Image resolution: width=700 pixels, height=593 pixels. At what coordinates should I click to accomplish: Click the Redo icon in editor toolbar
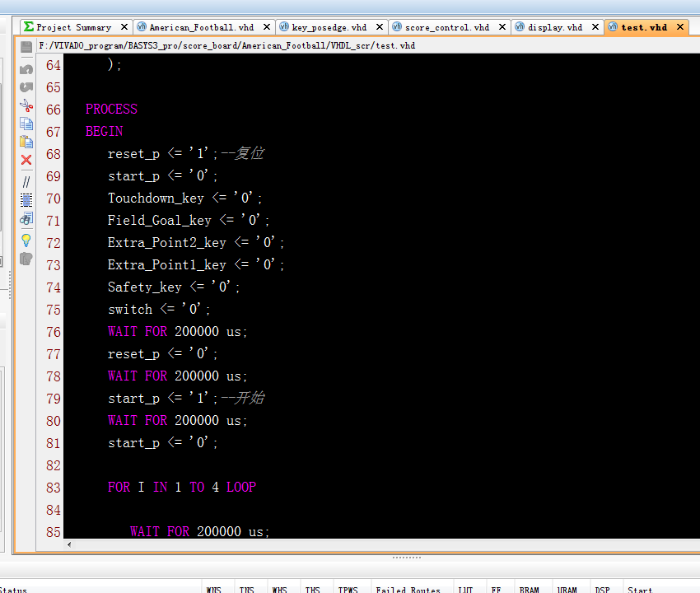(x=26, y=87)
